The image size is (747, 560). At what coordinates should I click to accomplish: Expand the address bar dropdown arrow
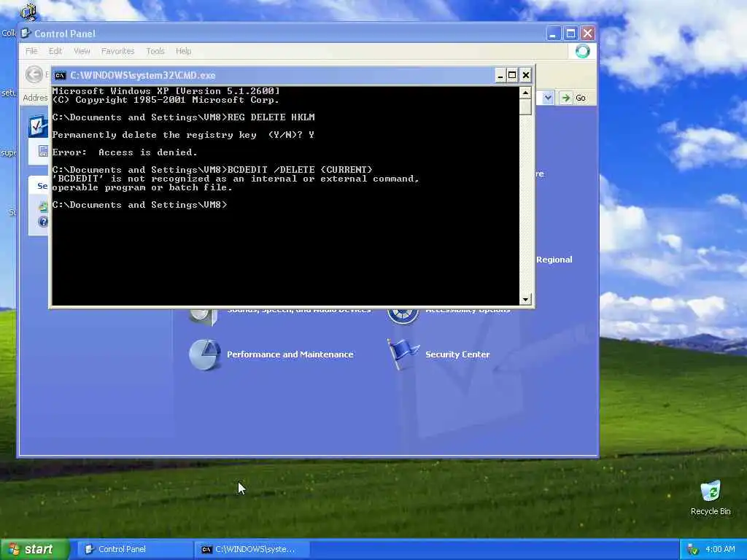click(x=548, y=98)
